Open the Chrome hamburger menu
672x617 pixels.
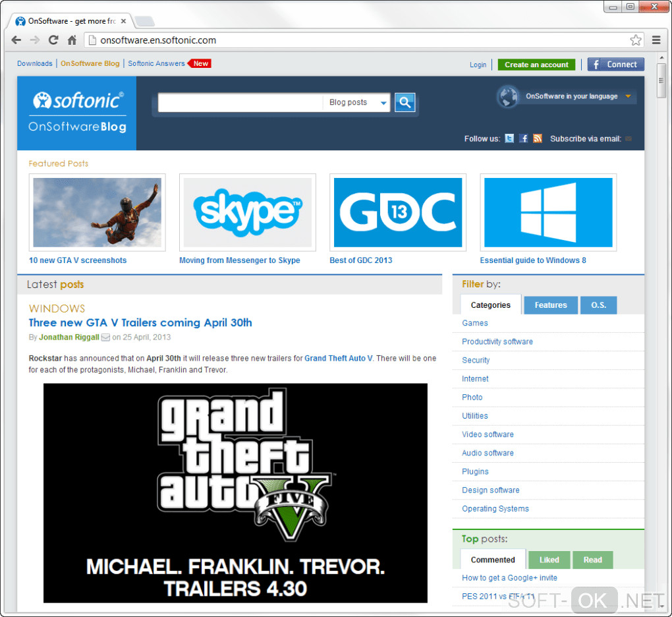(x=656, y=40)
